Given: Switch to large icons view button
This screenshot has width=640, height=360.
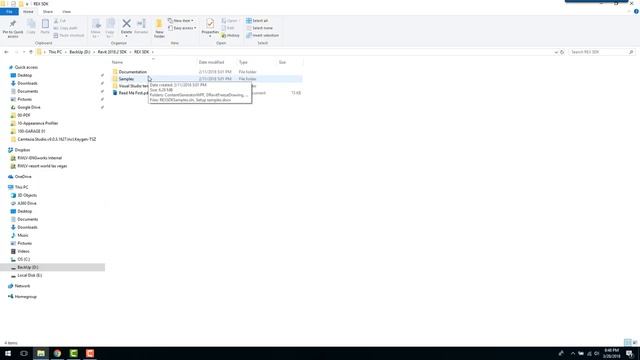Looking at the screenshot, I should click(635, 342).
